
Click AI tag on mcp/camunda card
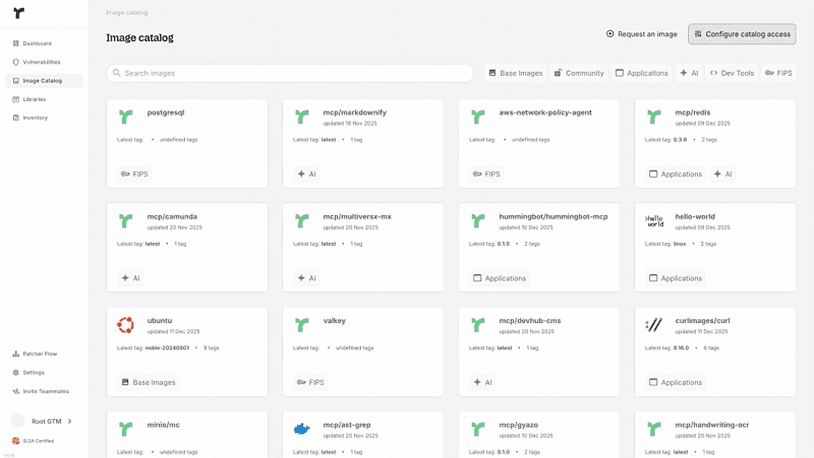click(x=131, y=278)
